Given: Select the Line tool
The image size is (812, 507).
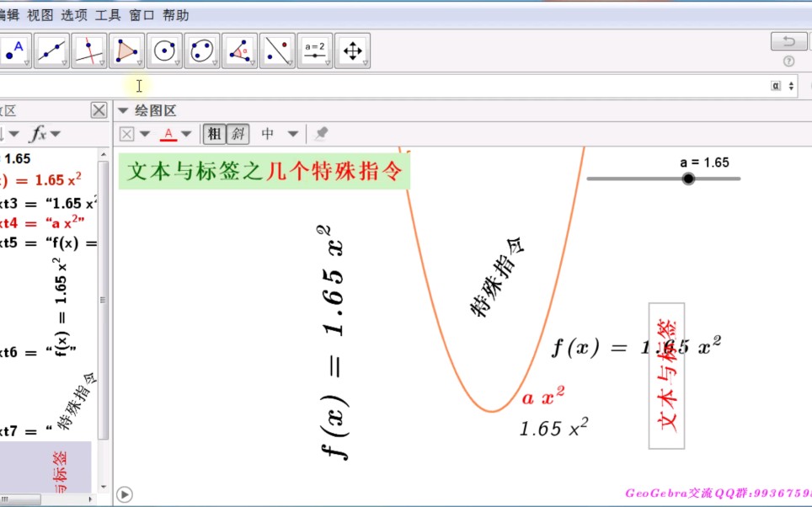Looking at the screenshot, I should coord(51,50).
